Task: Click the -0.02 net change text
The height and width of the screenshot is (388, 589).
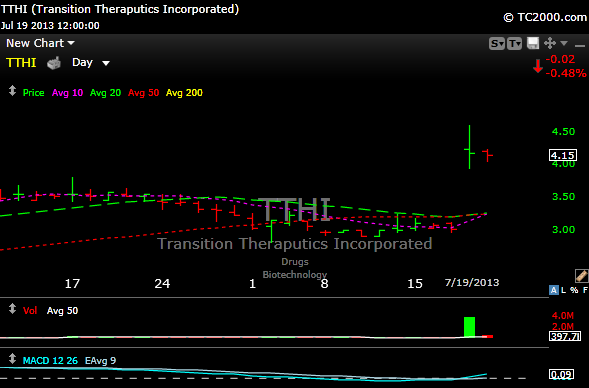Action: (x=560, y=59)
